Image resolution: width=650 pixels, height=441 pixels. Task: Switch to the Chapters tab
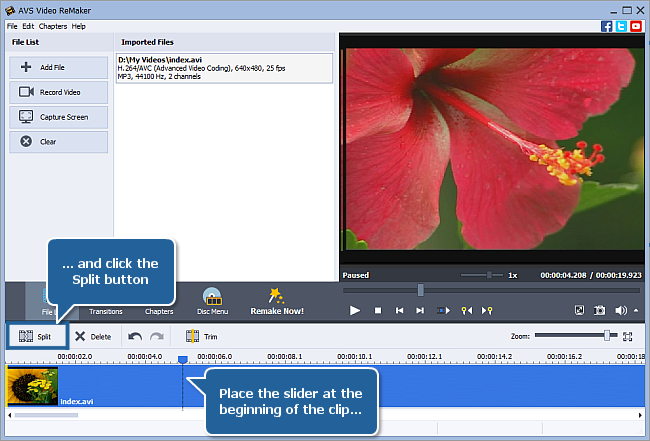[x=159, y=311]
